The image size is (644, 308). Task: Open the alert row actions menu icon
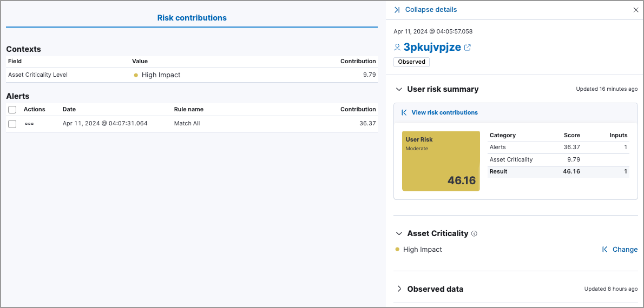click(29, 124)
